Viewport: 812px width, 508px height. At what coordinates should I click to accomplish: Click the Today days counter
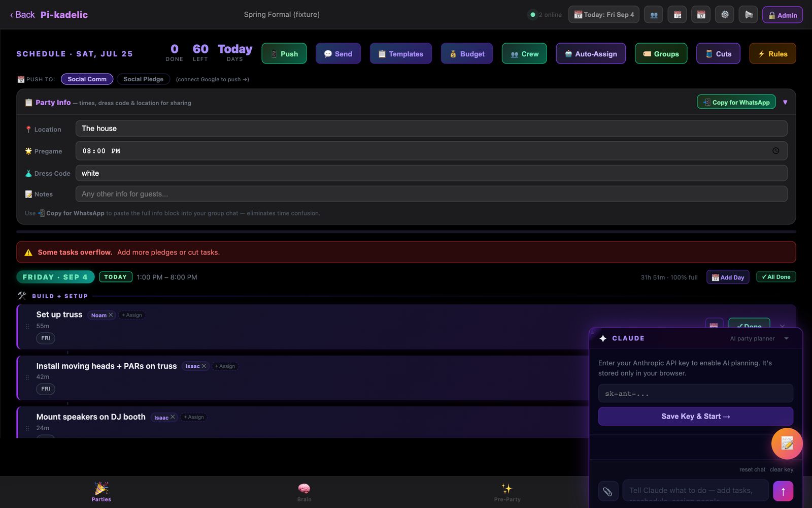point(235,53)
